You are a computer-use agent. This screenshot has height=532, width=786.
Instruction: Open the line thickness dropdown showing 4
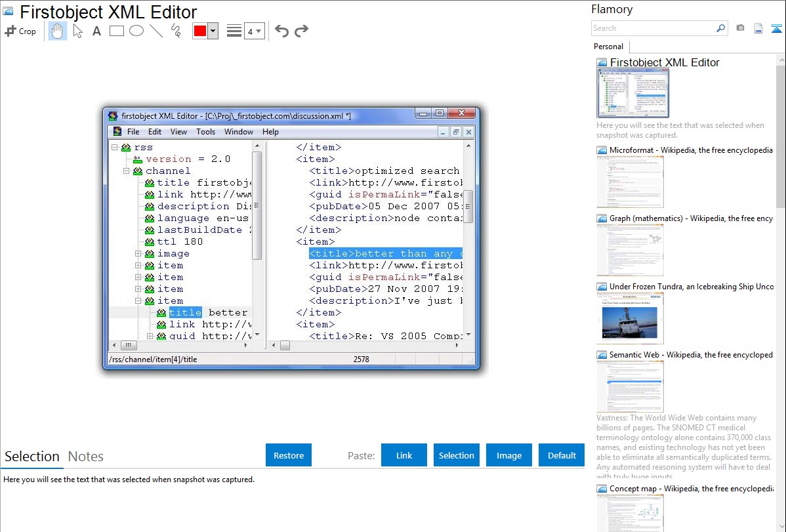pyautogui.click(x=254, y=31)
